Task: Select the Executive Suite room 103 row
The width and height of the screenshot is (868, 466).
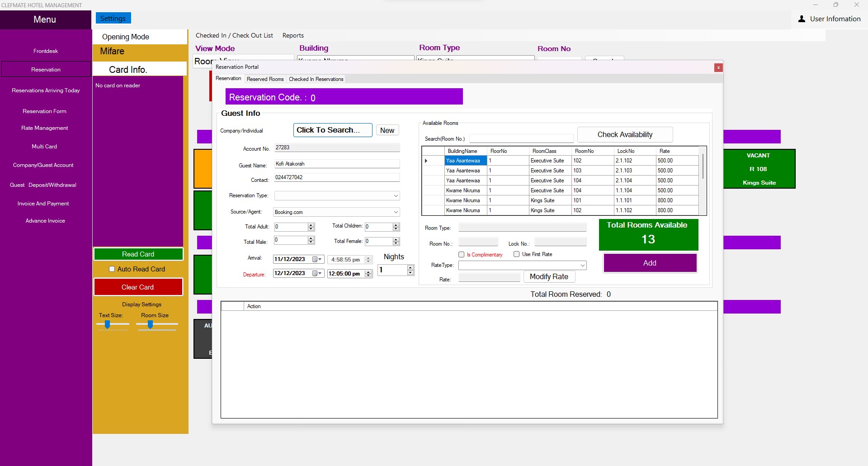Action: click(560, 171)
